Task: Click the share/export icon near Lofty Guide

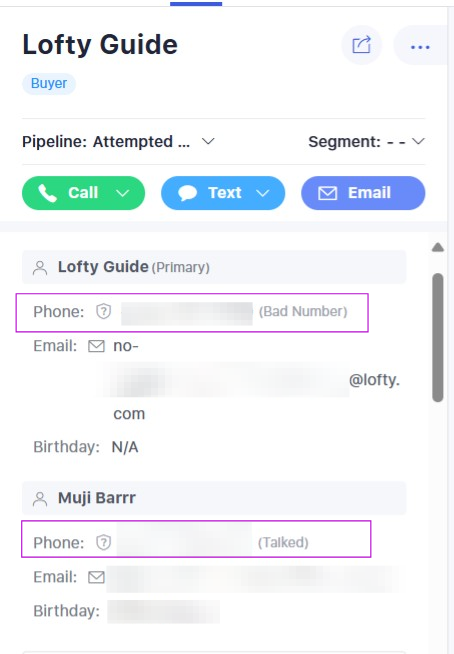Action: point(361,45)
